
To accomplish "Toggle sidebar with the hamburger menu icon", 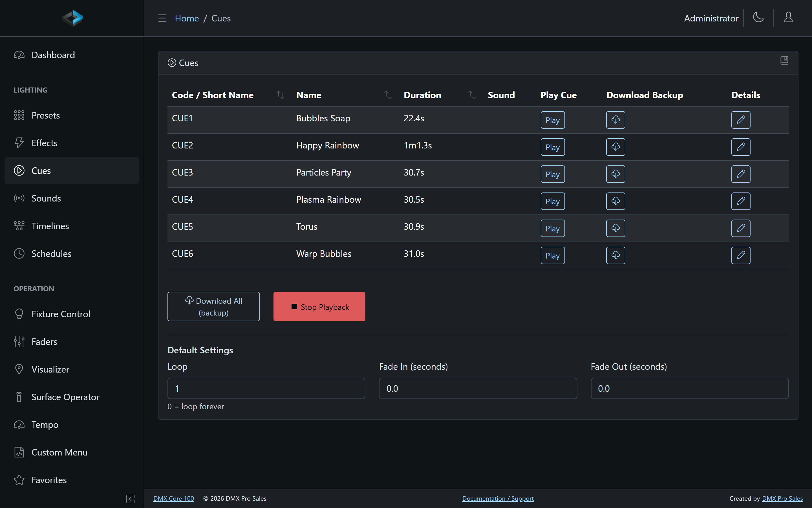I will (x=162, y=18).
